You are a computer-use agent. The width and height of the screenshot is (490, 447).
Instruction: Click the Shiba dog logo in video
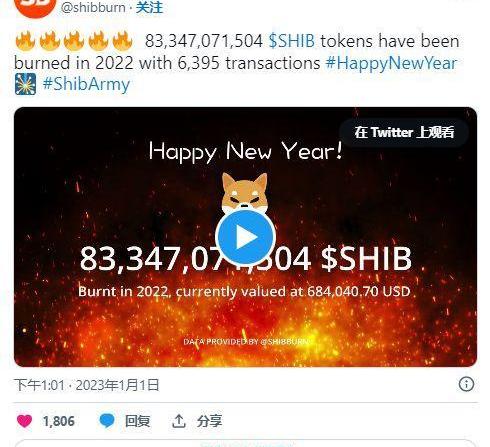245,192
